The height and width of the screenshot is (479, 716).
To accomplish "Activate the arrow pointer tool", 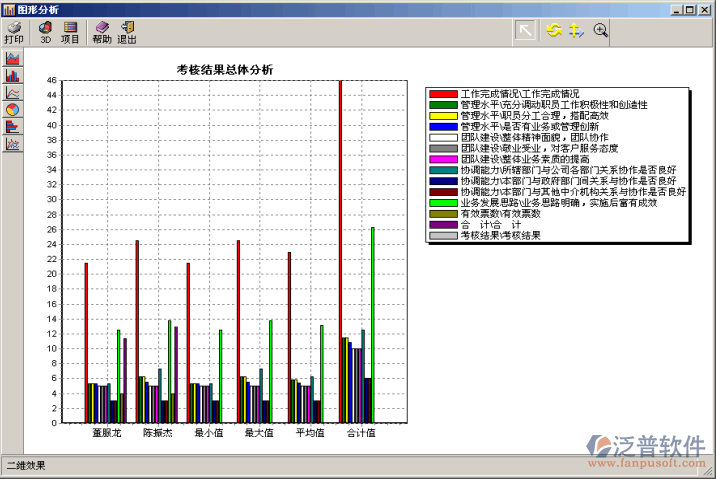I will coord(525,30).
